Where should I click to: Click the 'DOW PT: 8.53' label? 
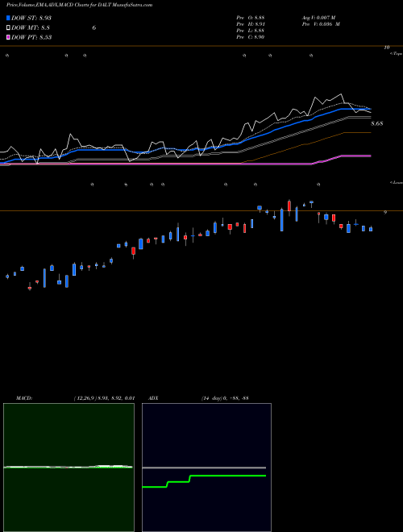point(31,37)
